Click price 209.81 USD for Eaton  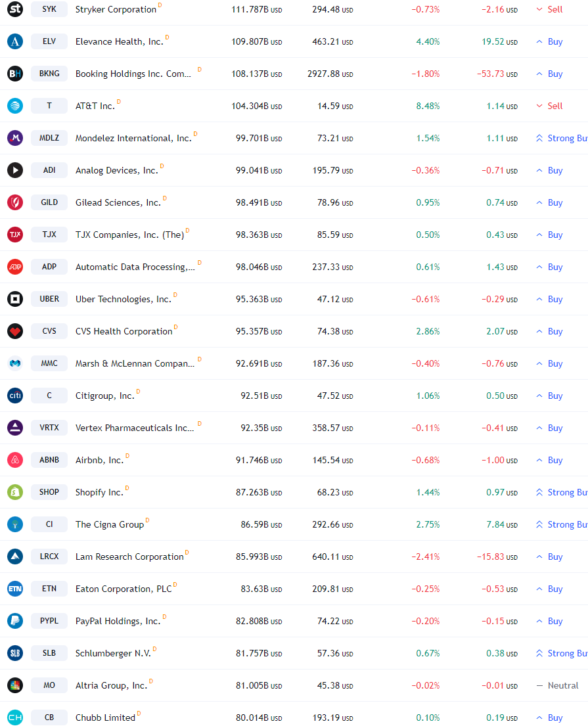point(332,589)
